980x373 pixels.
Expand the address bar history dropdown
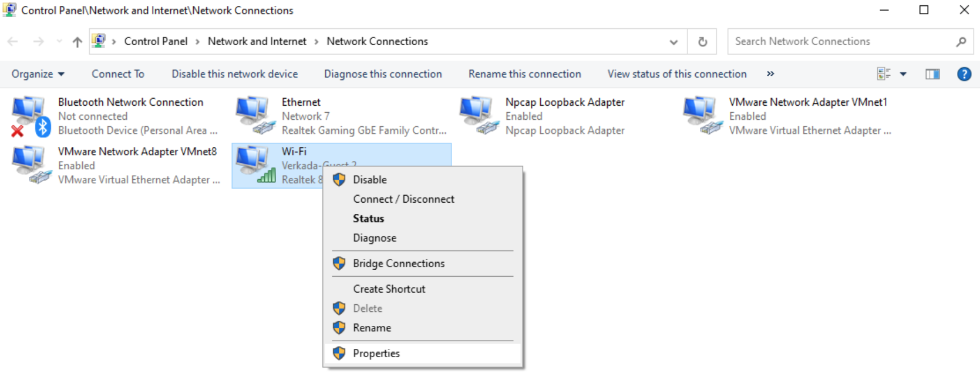[673, 42]
